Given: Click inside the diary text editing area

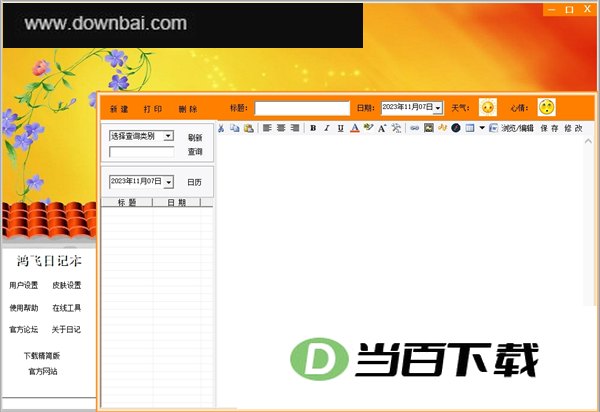Looking at the screenshot, I should point(400,230).
